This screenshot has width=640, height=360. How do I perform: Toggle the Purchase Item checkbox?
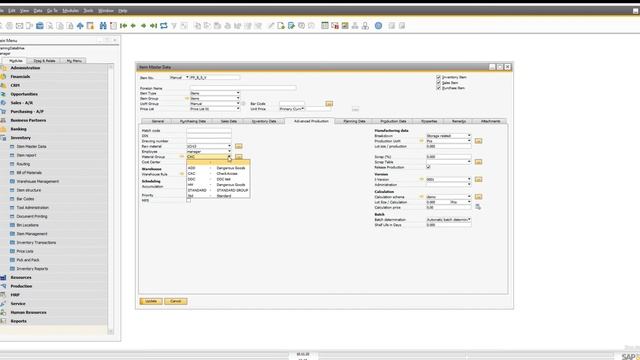pos(438,88)
